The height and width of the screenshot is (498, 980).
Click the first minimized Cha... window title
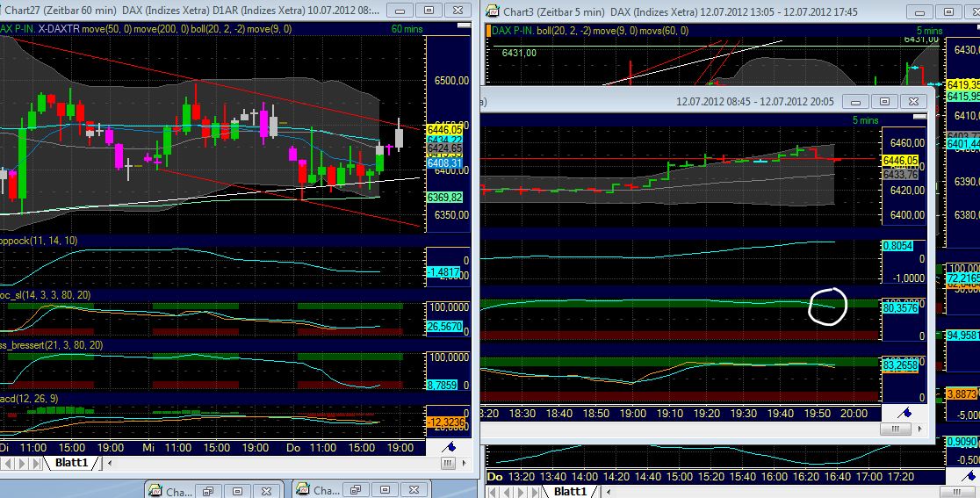click(x=179, y=491)
